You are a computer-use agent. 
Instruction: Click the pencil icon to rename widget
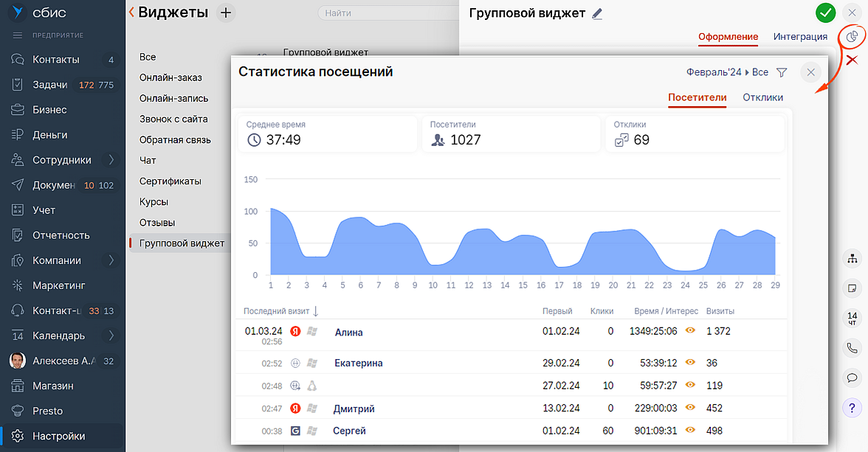(x=597, y=13)
